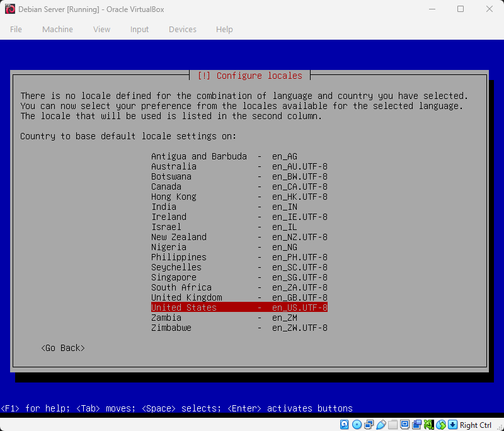Open the Help menu
The width and height of the screenshot is (504, 431).
pos(224,29)
